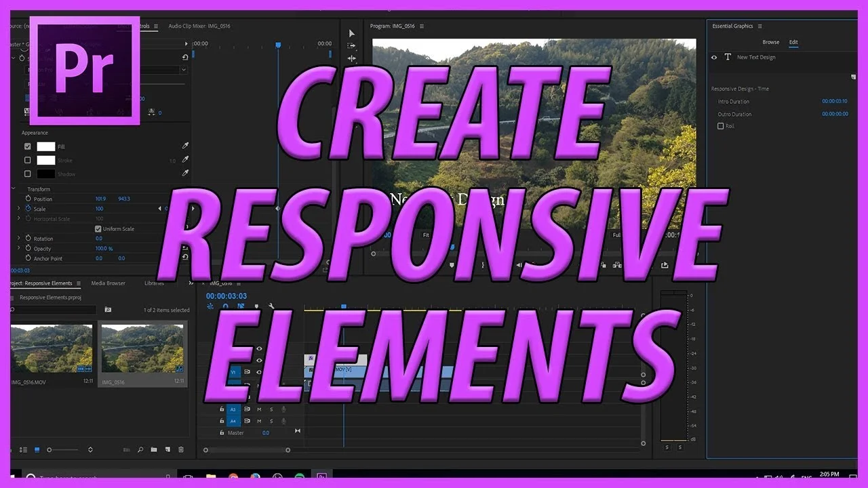
Task: Collapse the Transform section
Action: pyautogui.click(x=14, y=189)
